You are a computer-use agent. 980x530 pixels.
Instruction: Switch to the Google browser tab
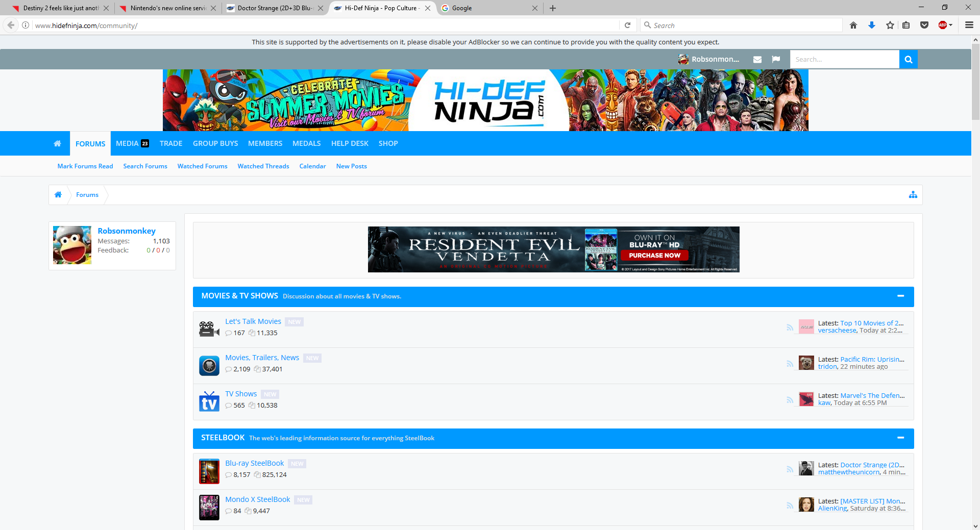[x=489, y=8]
